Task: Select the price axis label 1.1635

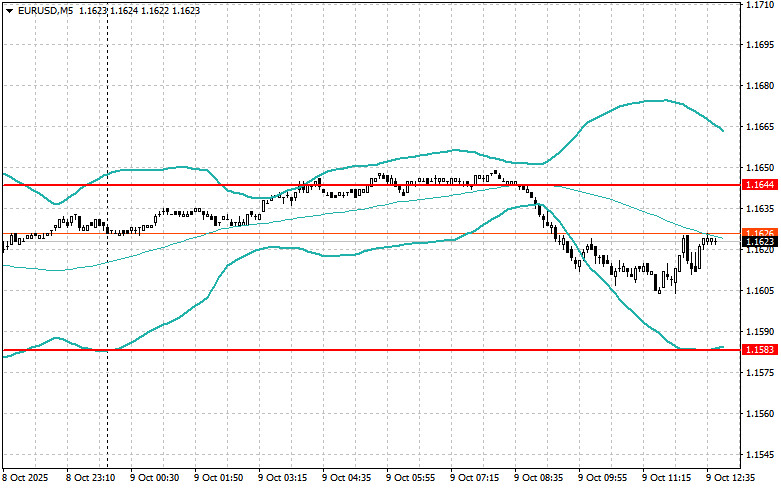Action: [760, 209]
